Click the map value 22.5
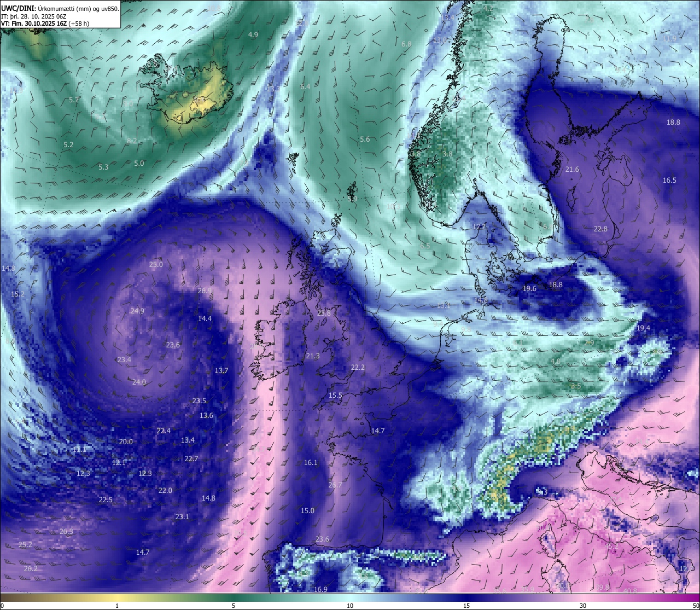Viewport: 700px width, 610px height. (x=106, y=499)
